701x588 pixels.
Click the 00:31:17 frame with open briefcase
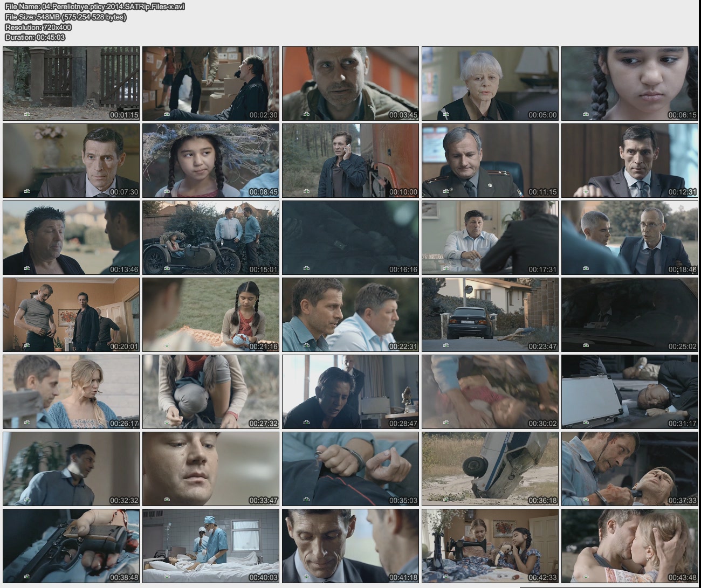pos(629,392)
